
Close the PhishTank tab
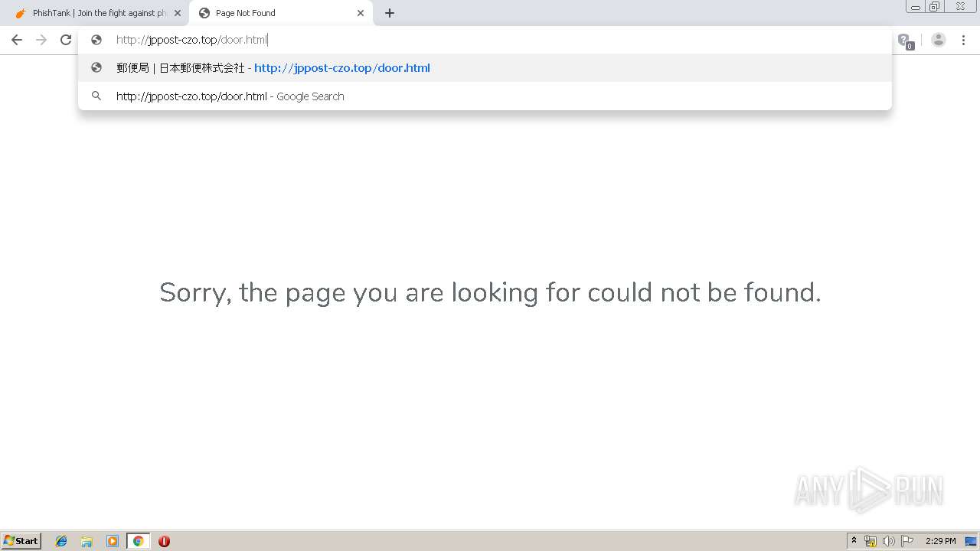pyautogui.click(x=178, y=13)
